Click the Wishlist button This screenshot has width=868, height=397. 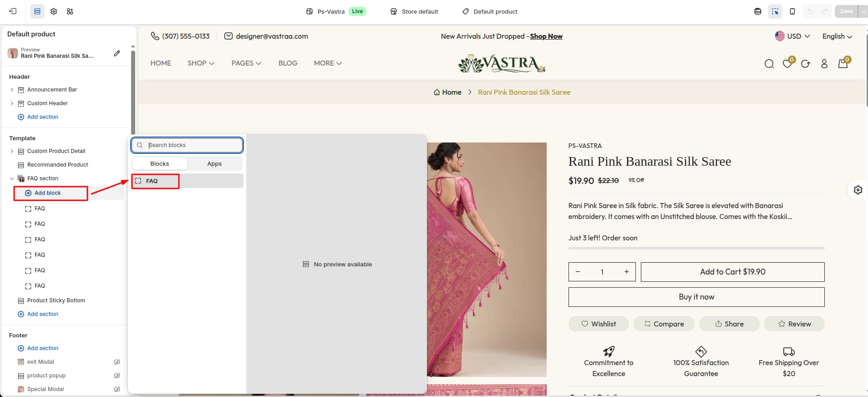click(x=599, y=324)
